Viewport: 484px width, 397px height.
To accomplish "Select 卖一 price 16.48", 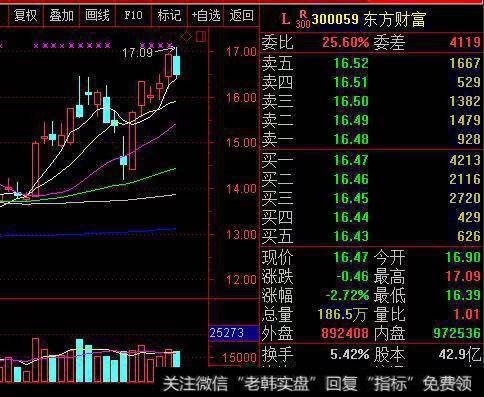I will (351, 139).
